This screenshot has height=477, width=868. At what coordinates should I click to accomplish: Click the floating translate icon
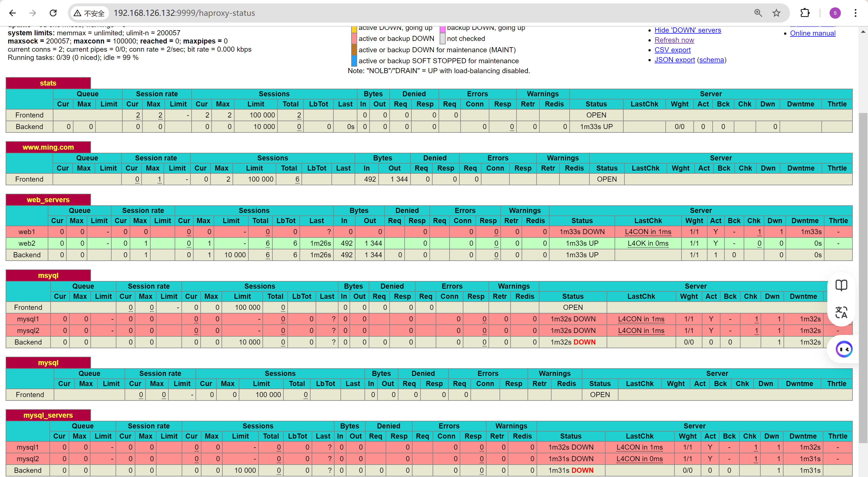point(841,312)
